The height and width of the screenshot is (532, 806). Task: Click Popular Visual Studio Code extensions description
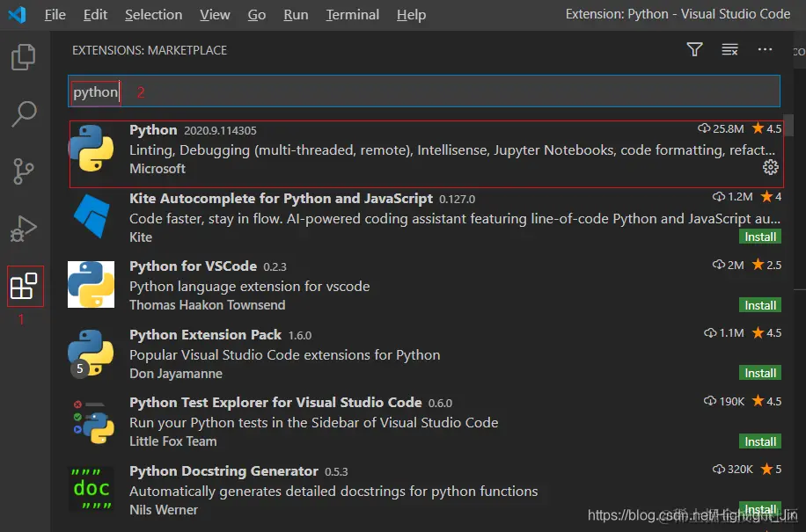click(285, 355)
